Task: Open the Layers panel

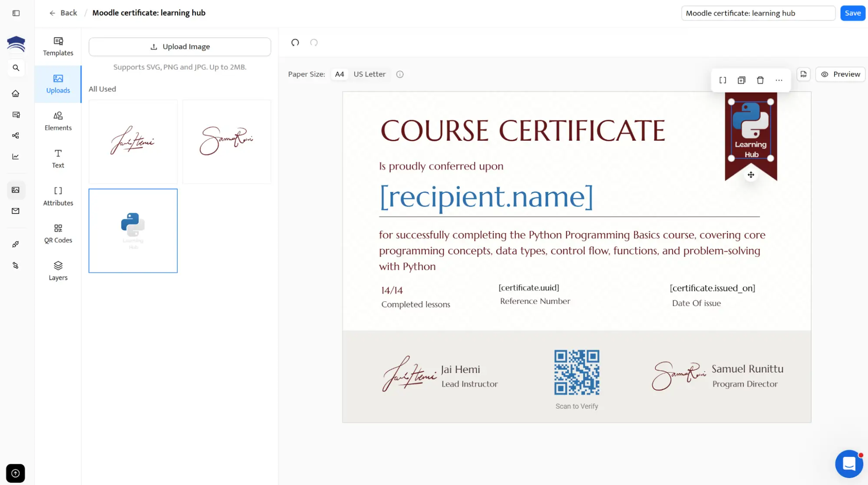Action: pos(58,271)
